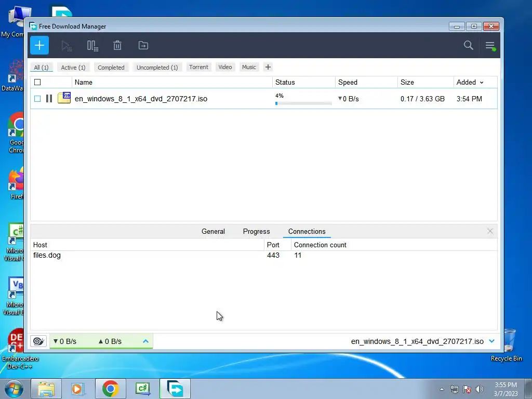Show hidden system tray icons

tap(442, 389)
